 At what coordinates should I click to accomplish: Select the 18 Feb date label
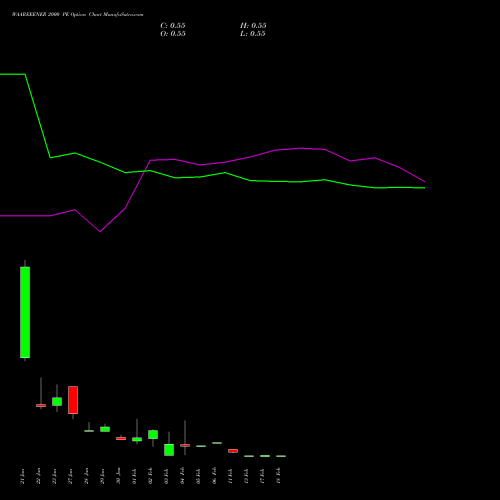click(x=279, y=476)
